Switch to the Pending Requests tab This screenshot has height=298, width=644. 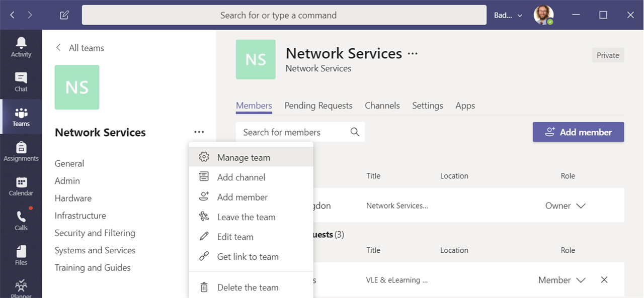(x=318, y=106)
